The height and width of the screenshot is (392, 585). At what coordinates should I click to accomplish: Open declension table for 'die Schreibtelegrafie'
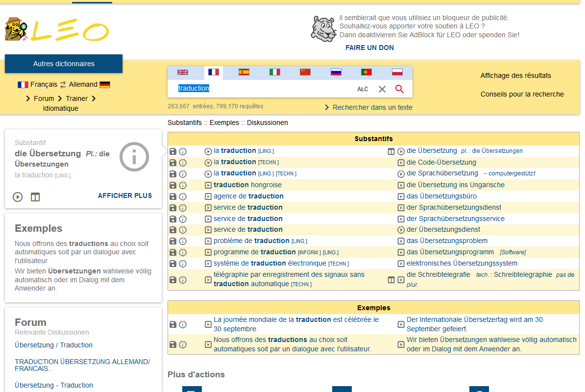point(391,280)
